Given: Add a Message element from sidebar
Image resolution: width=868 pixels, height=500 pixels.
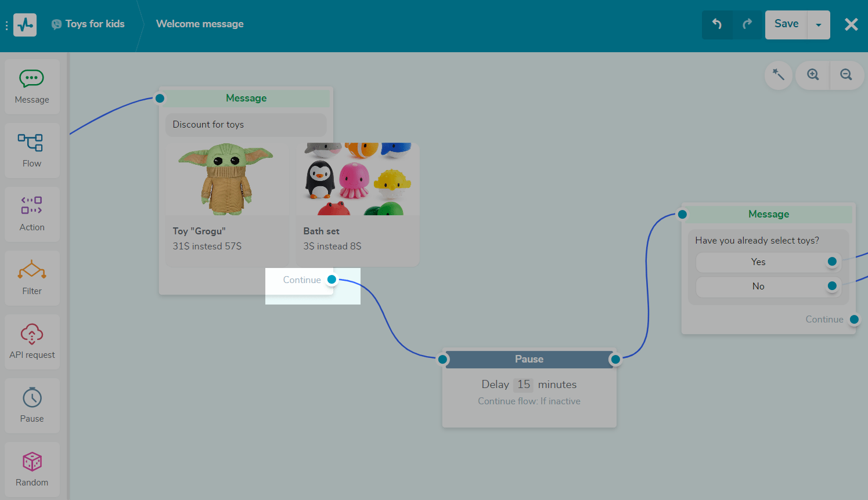Looking at the screenshot, I should click(32, 86).
